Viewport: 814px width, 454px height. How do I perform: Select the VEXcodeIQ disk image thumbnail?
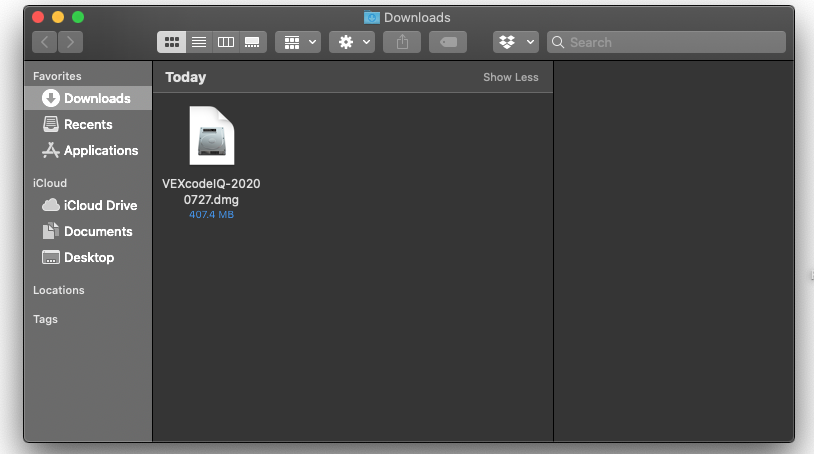[212, 135]
